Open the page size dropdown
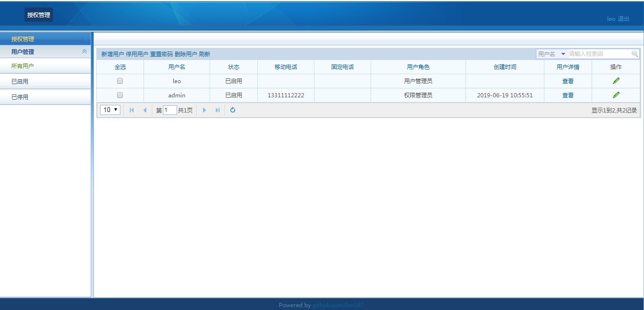Viewport: 644px width, 310px height. 110,110
